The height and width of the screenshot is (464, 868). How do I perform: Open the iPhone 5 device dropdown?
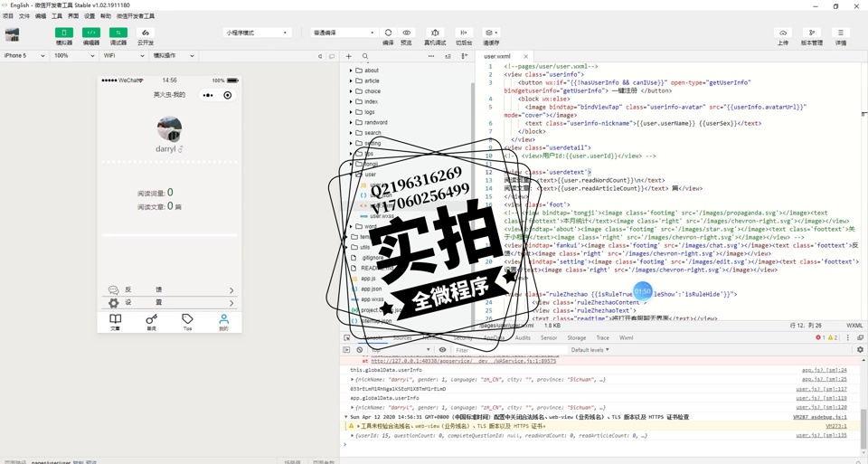tap(24, 55)
